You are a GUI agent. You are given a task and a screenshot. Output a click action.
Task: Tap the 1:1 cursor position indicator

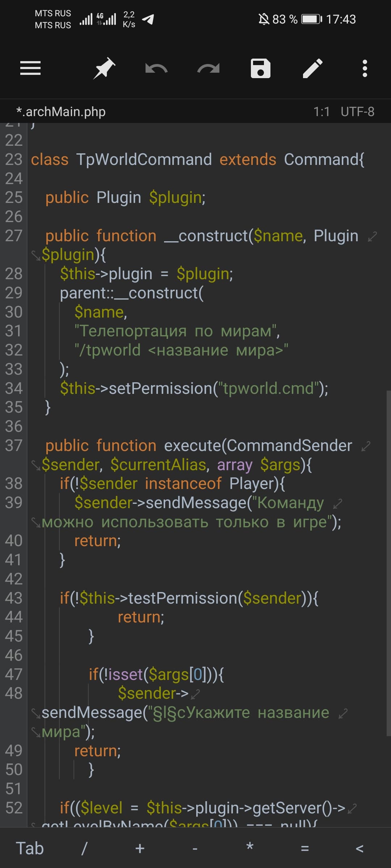click(x=321, y=111)
